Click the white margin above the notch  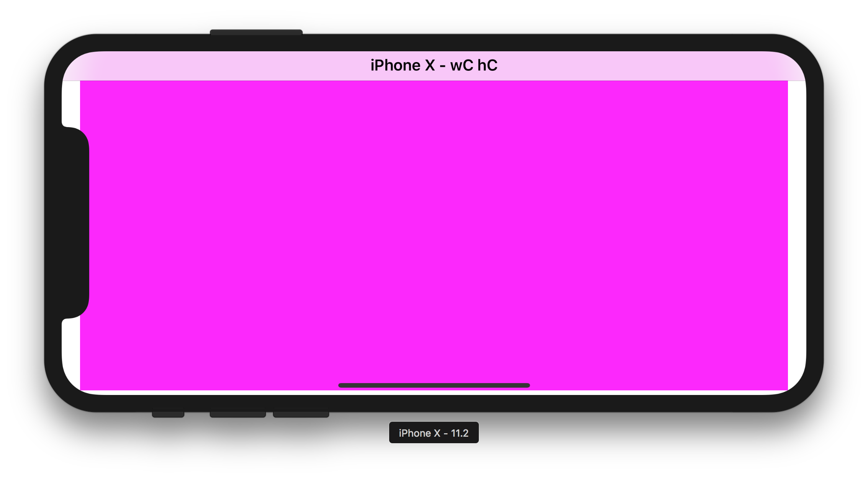[71, 103]
